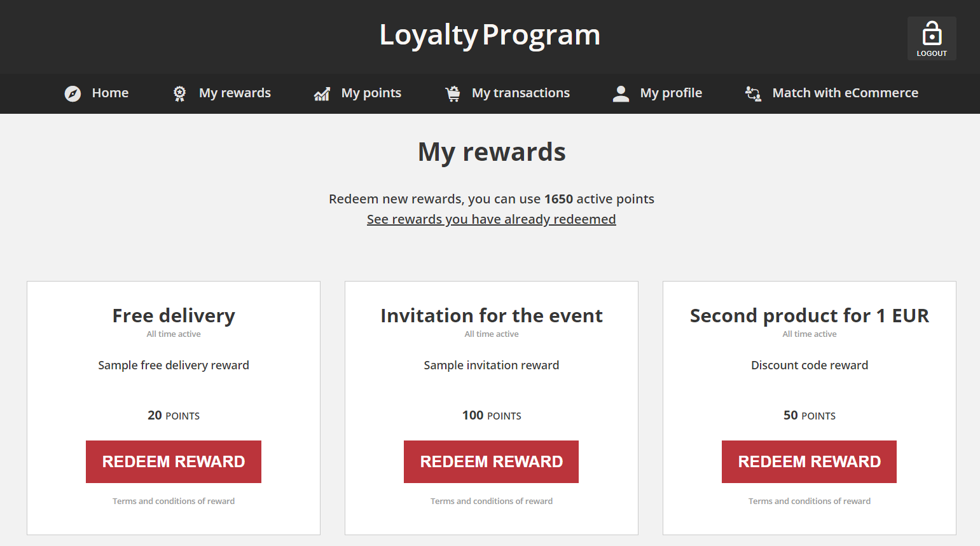Redeem the Invitation for the event reward
Screen dimensions: 980x546
(x=491, y=461)
